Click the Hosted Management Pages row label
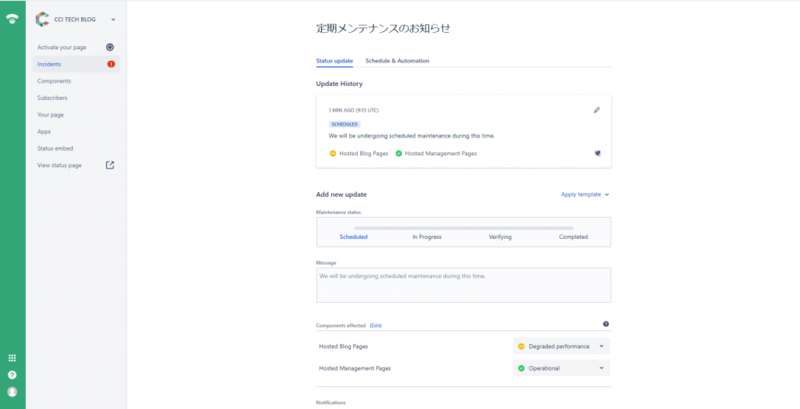The image size is (800, 409). click(355, 368)
